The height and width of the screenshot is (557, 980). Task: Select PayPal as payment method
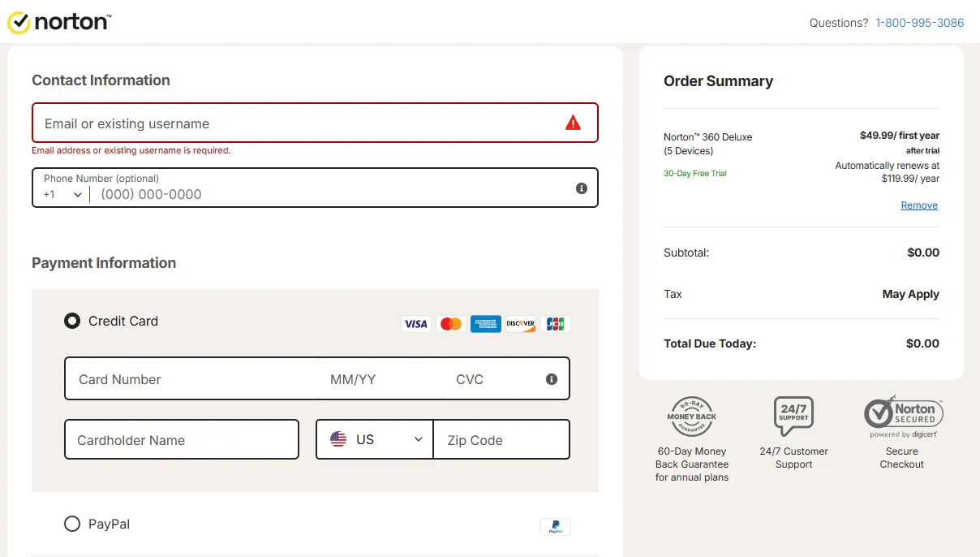[71, 524]
